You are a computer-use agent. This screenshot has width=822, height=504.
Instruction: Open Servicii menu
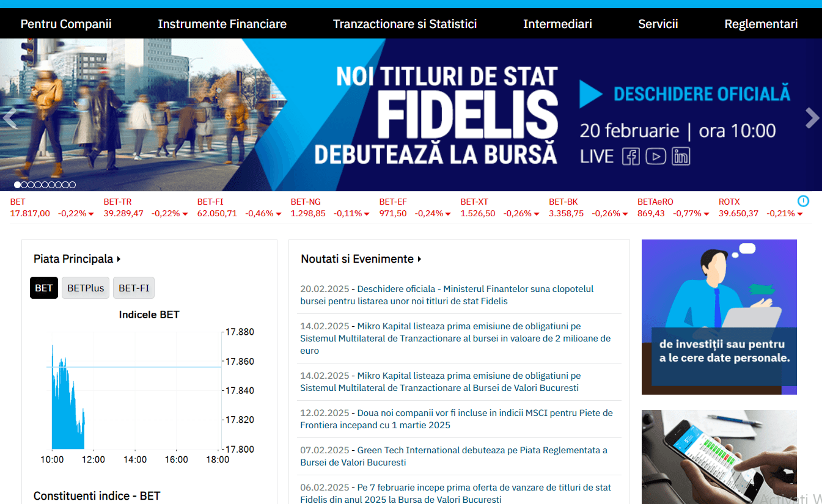658,24
